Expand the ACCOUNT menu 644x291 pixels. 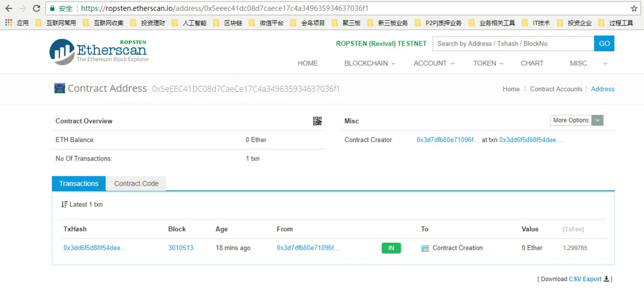click(x=434, y=63)
